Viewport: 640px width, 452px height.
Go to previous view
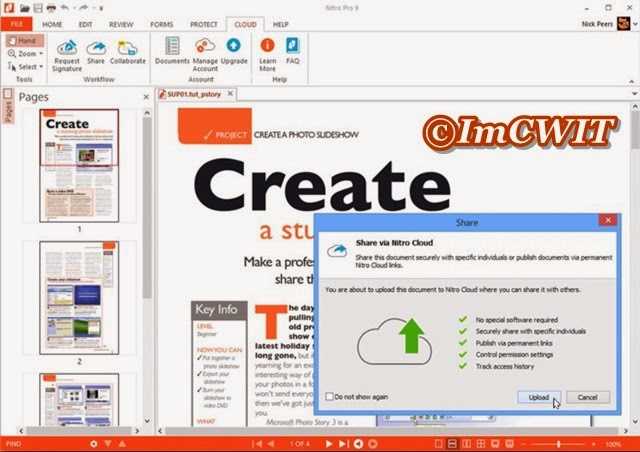(x=358, y=444)
